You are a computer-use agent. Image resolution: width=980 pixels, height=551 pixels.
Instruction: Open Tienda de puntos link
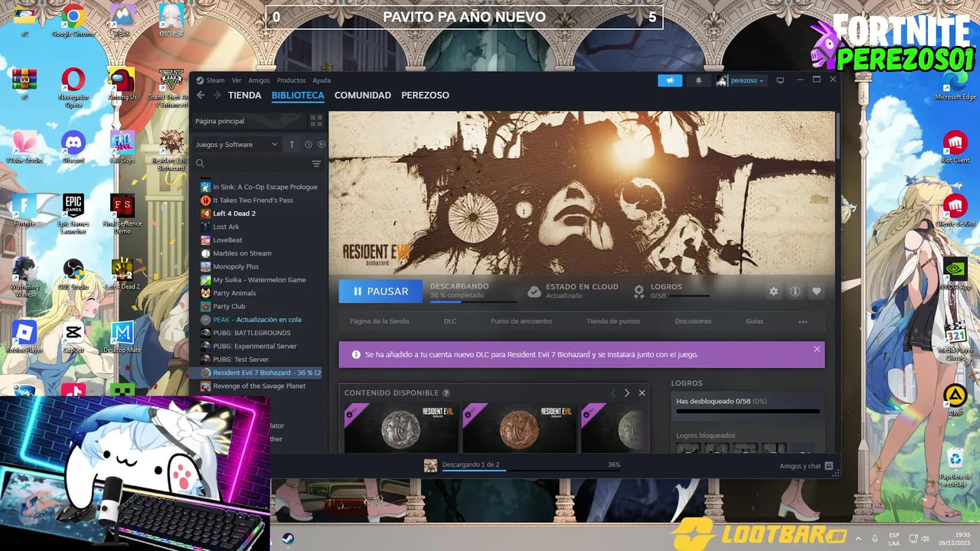pos(613,321)
